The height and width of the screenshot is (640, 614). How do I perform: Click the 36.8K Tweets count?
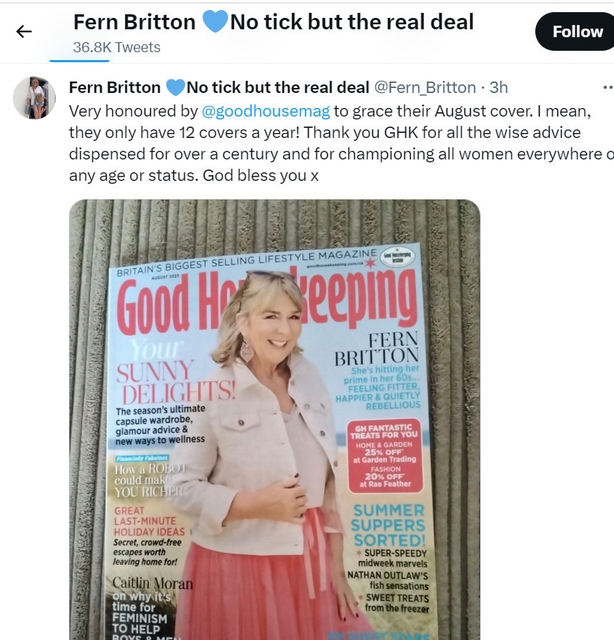coord(117,47)
